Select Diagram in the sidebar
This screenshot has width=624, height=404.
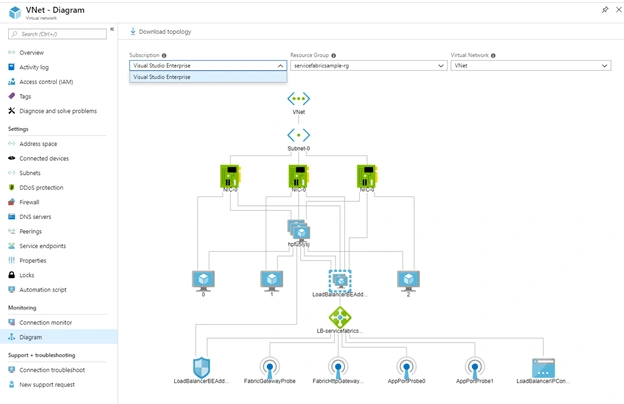58,337
